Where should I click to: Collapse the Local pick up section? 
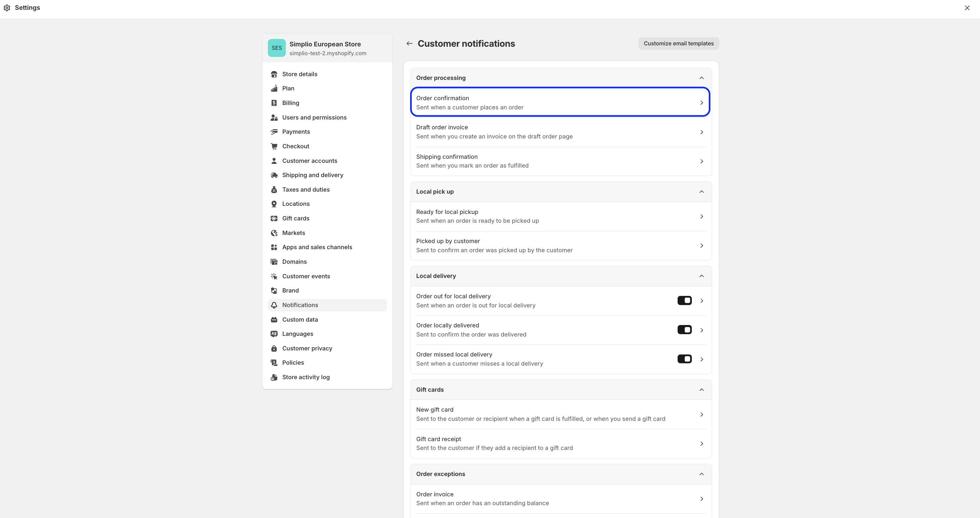pos(702,192)
